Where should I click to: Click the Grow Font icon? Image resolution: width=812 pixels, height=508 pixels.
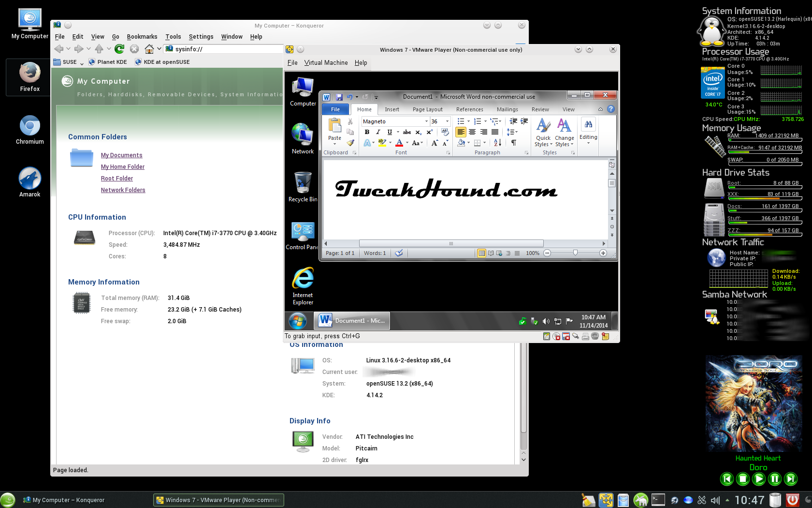(x=435, y=143)
